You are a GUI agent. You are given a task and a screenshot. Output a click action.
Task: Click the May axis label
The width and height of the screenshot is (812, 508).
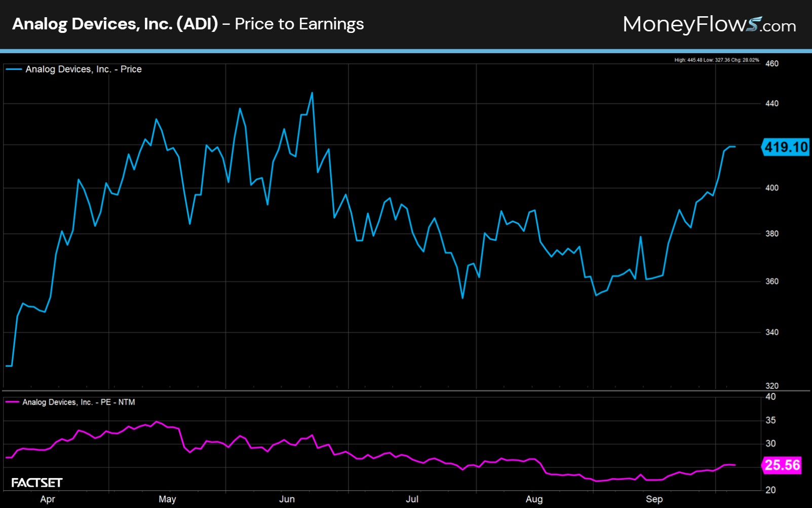(x=167, y=499)
